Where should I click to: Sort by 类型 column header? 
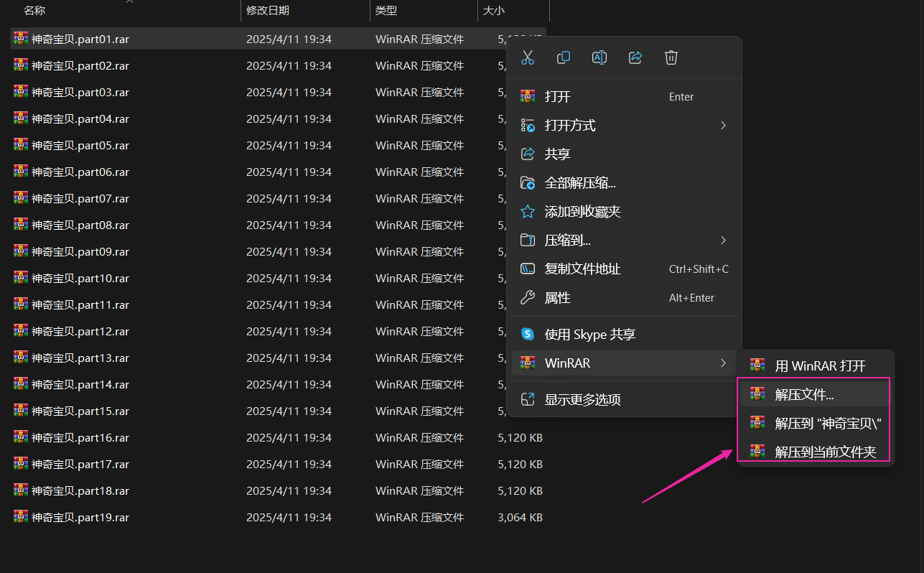click(x=386, y=10)
